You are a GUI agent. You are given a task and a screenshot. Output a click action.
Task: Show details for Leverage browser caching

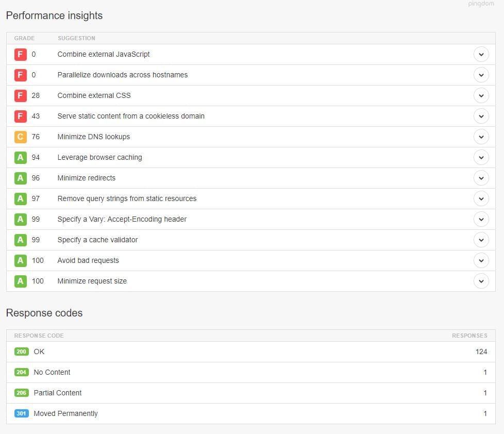(x=481, y=157)
